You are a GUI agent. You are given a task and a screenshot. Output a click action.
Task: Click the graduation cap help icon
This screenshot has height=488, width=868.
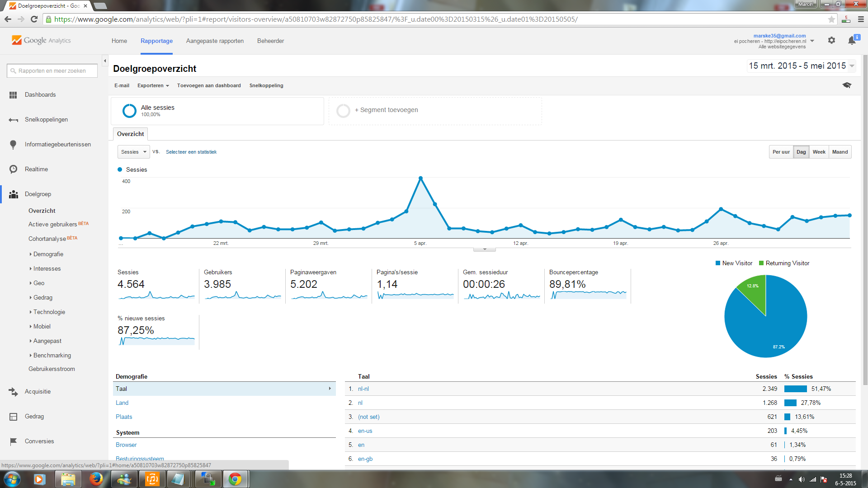[x=847, y=85]
